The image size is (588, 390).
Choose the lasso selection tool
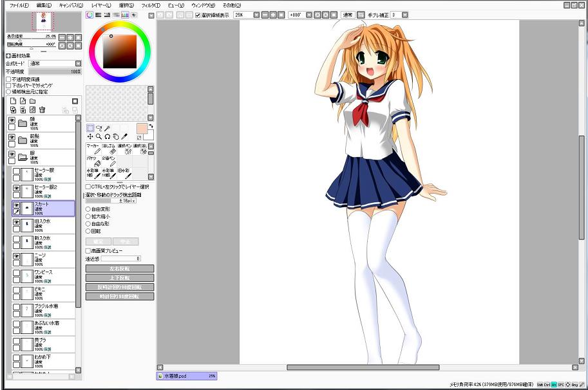[99, 128]
